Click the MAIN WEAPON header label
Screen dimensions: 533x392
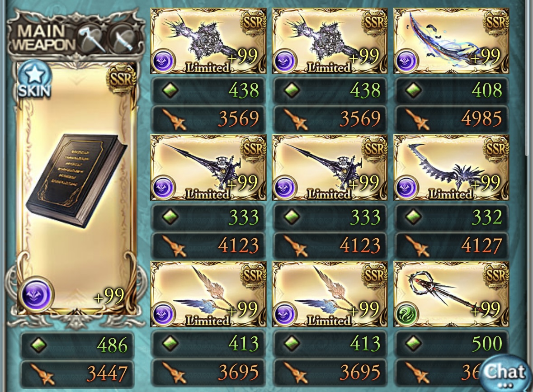[42, 38]
